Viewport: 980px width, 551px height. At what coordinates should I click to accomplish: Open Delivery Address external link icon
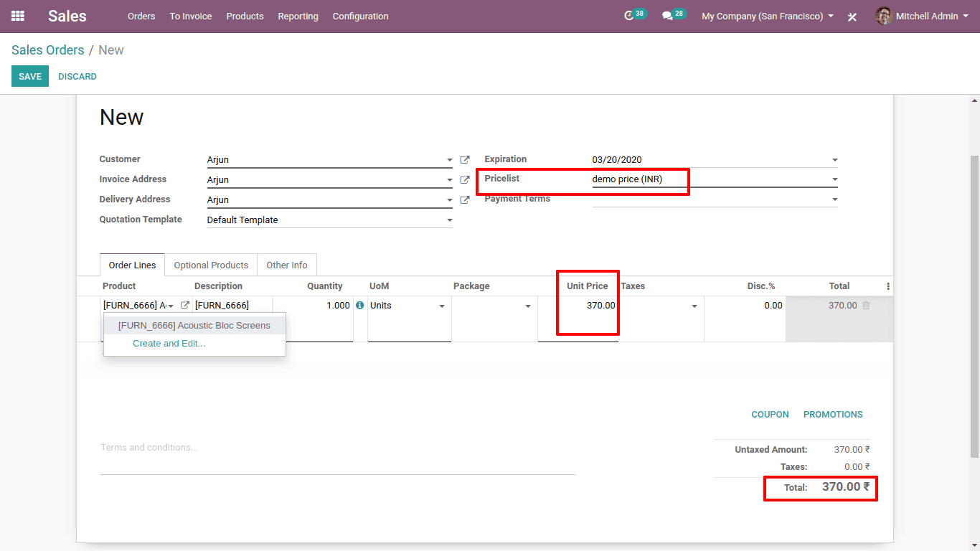tap(465, 200)
